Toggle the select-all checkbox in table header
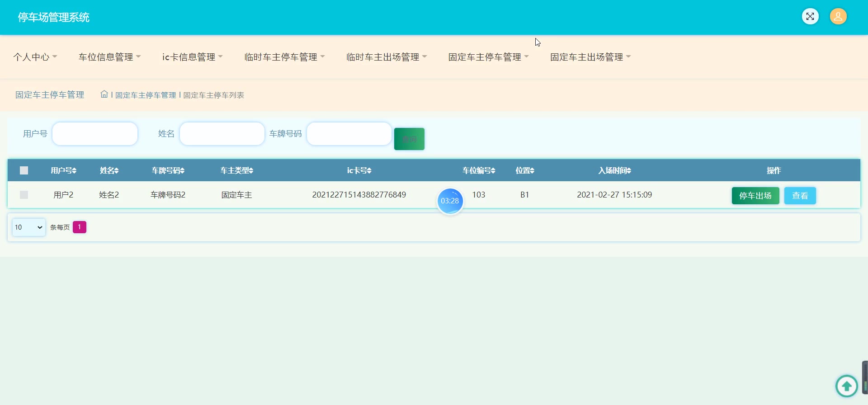Screen dimensions: 868x405 click(x=24, y=170)
